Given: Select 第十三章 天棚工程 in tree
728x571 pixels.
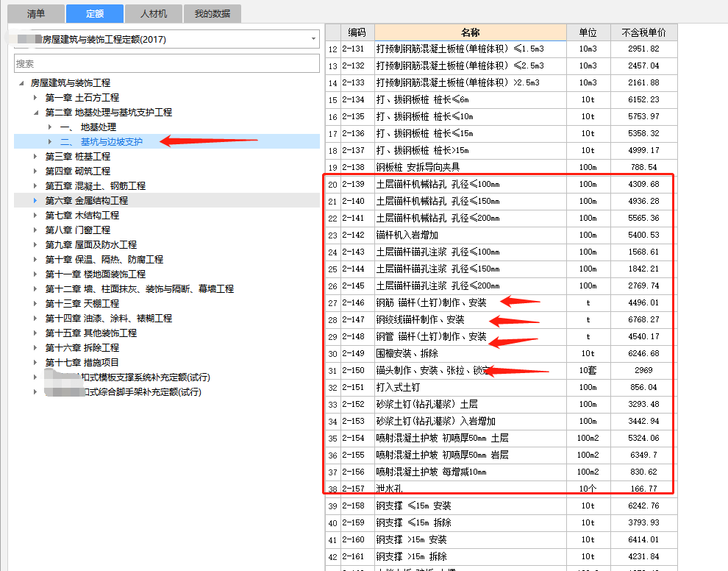Looking at the screenshot, I should click(82, 304).
